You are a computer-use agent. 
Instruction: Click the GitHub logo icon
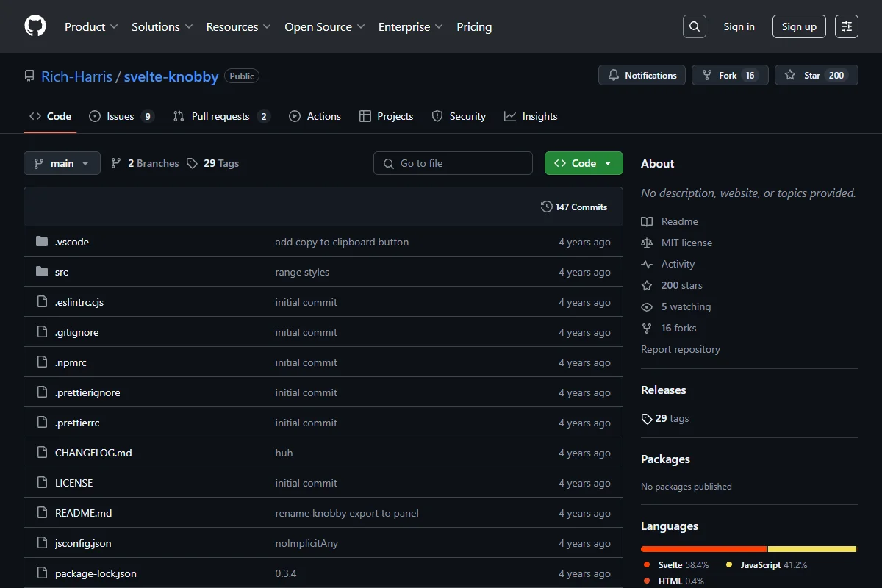point(35,26)
